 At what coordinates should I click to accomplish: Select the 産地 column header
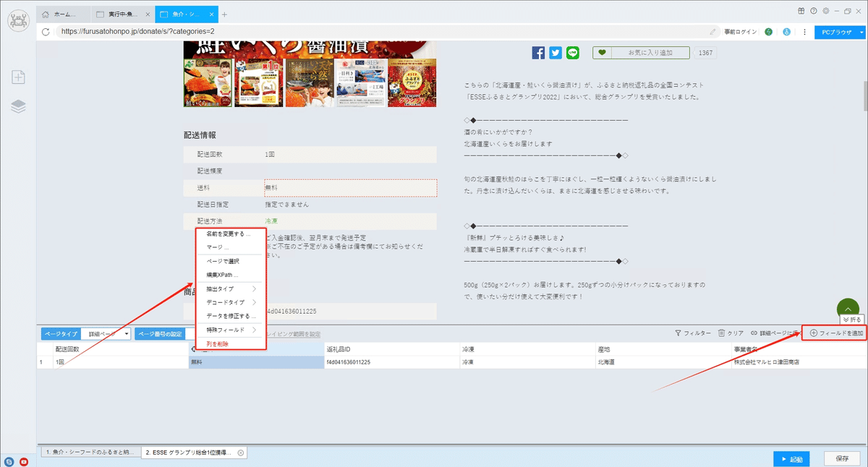pyautogui.click(x=663, y=349)
